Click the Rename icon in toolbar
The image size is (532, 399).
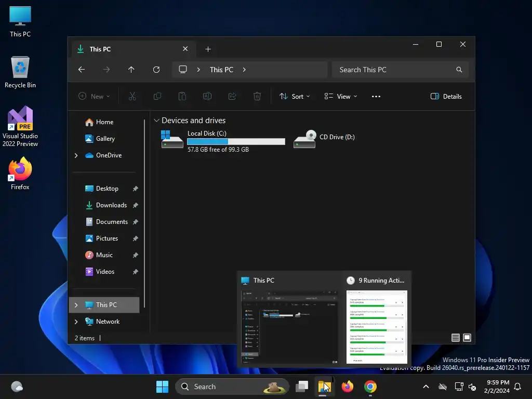tap(207, 96)
